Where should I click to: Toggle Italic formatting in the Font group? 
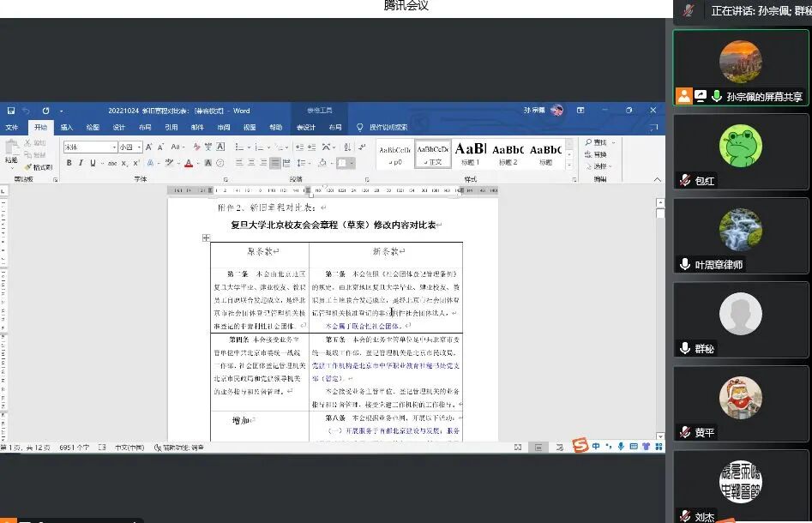(x=81, y=163)
